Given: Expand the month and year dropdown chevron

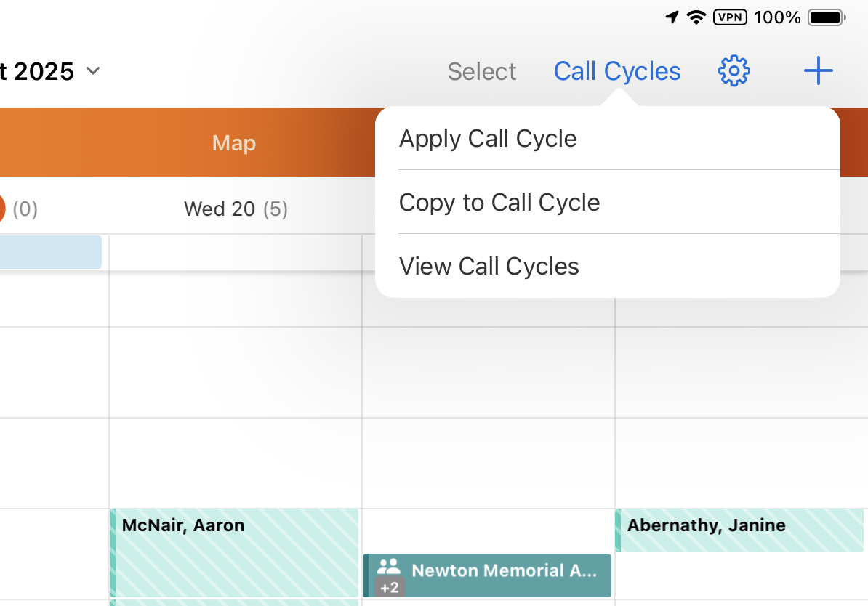Looking at the screenshot, I should (93, 71).
